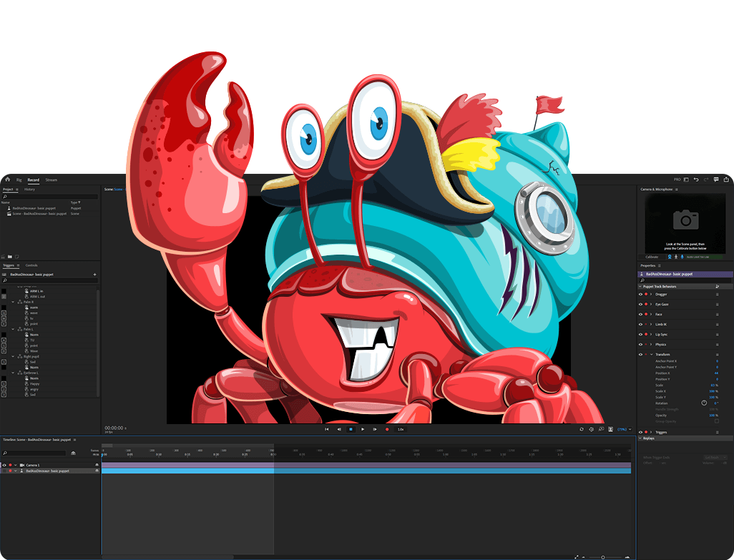734x560 pixels.
Task: Toggle Group Opacity checkbox
Action: pyautogui.click(x=716, y=421)
